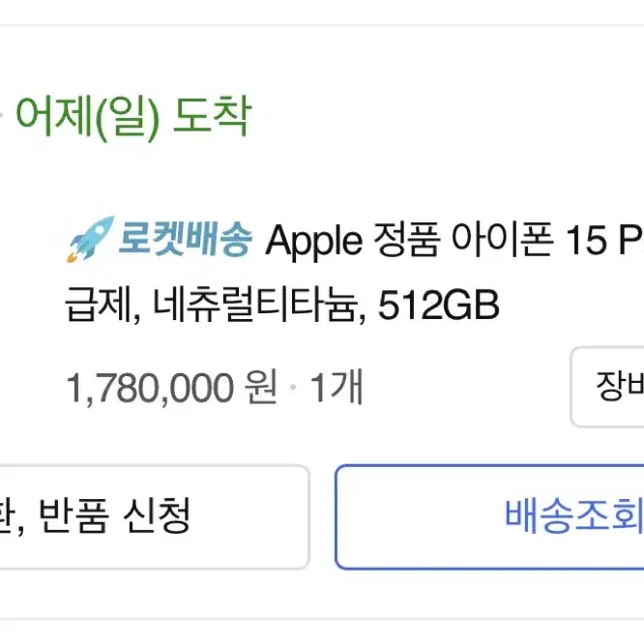Screen dimensions: 644x644
Task: Click the 반품 신청 portion of the left button
Action: point(115,516)
